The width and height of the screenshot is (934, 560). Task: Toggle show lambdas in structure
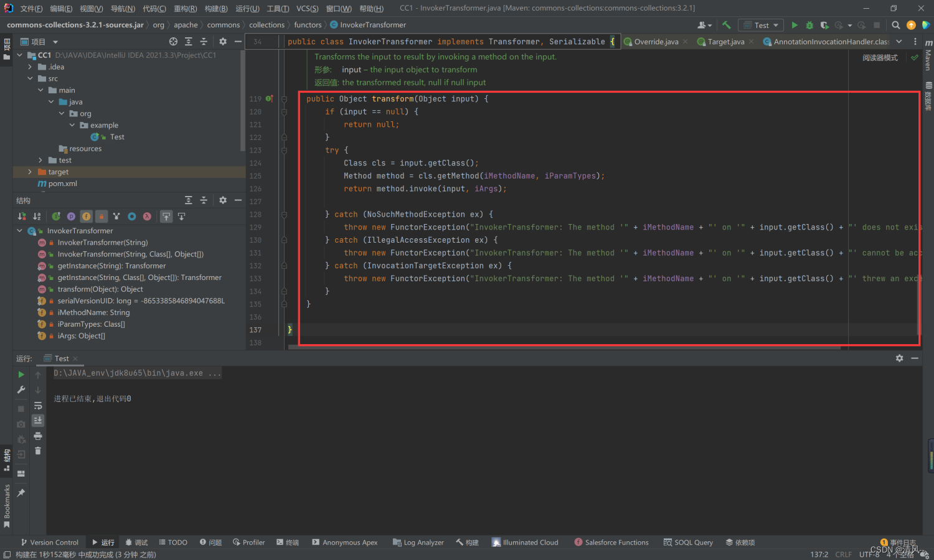[x=147, y=217]
